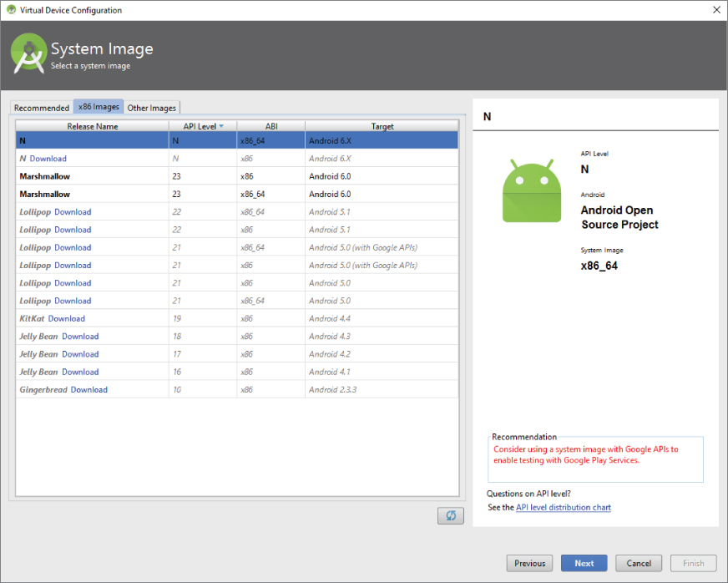Download the Lollipop Android 5.1 x86_64 image
Image resolution: width=728 pixels, height=583 pixels.
(x=73, y=211)
